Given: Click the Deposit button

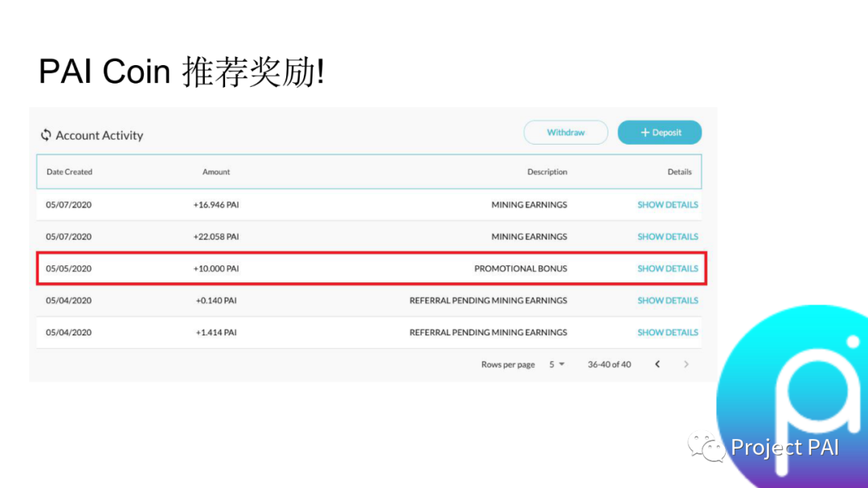Looking at the screenshot, I should pos(659,133).
